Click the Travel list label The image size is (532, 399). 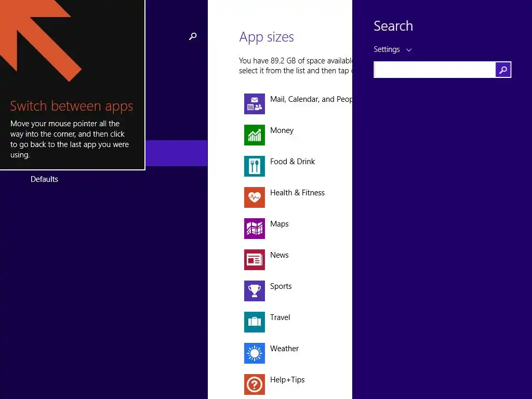(x=280, y=317)
